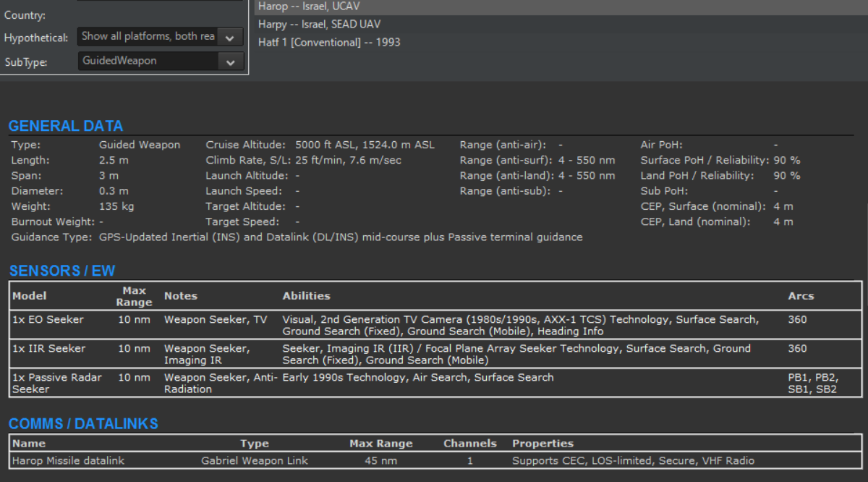
Task: Click the Guidance Type description text
Action: pos(341,237)
